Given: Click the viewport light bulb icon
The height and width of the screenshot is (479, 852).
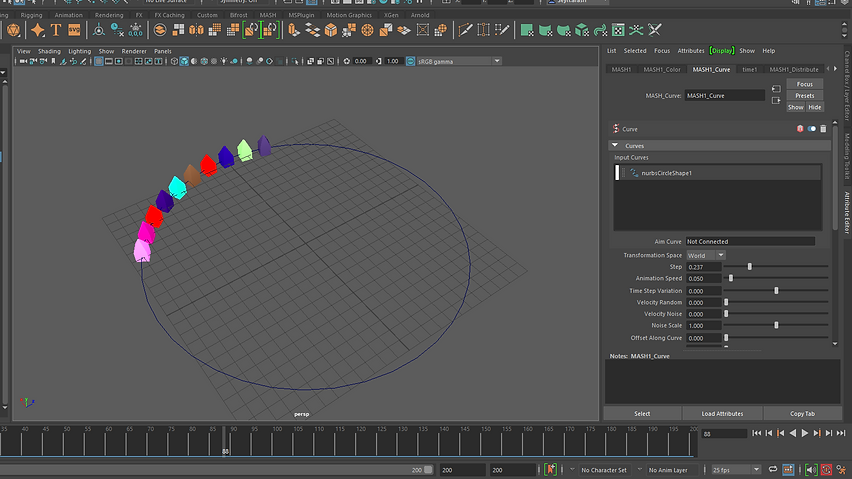Looking at the screenshot, I should (x=223, y=61).
